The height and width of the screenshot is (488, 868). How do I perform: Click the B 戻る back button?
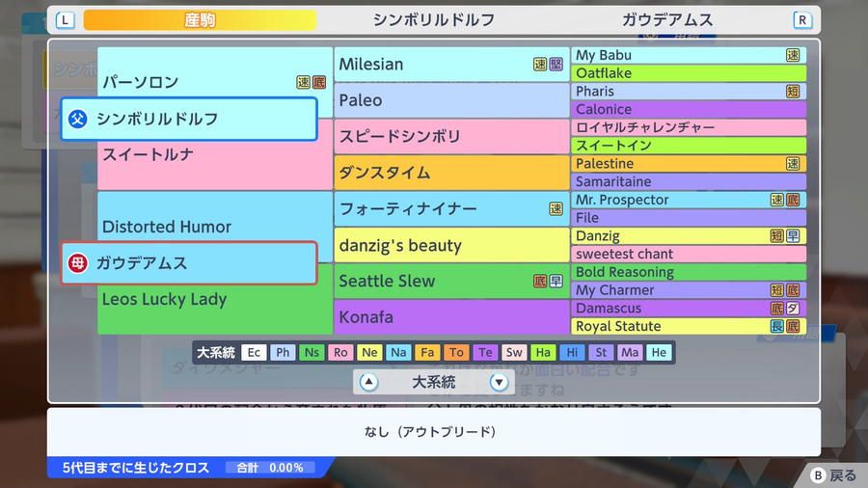pos(833,475)
